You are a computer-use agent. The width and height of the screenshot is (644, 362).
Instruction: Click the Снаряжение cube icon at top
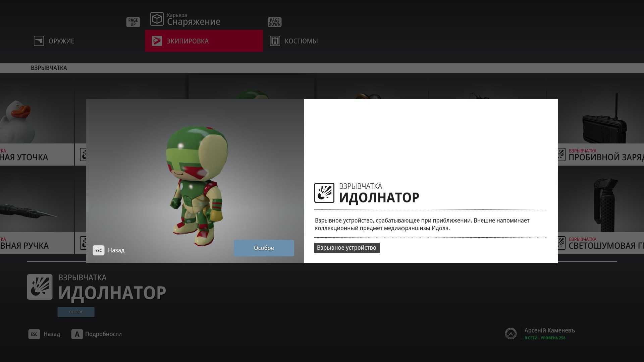click(x=157, y=19)
